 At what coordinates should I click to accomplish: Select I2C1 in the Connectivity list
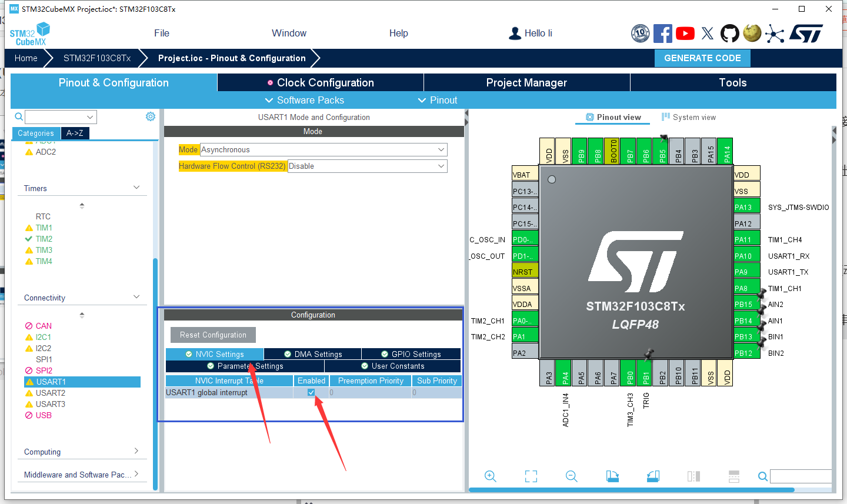[x=44, y=337]
